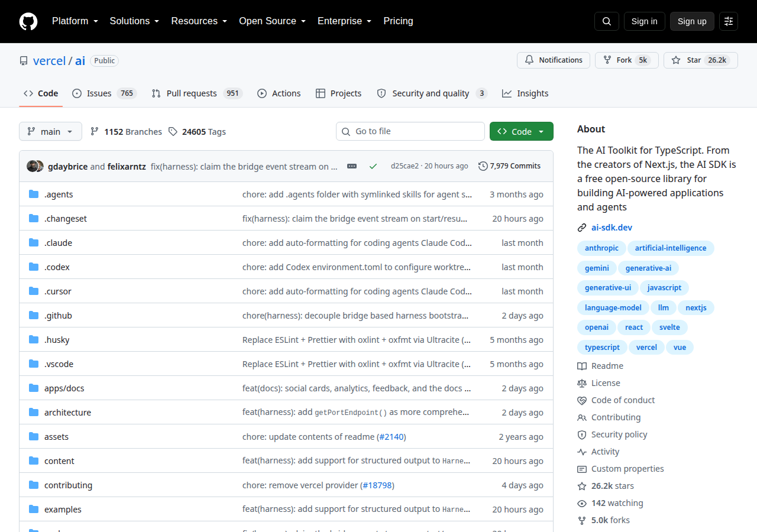Expand the Resources menu
This screenshot has width=757, height=532.
pyautogui.click(x=199, y=21)
